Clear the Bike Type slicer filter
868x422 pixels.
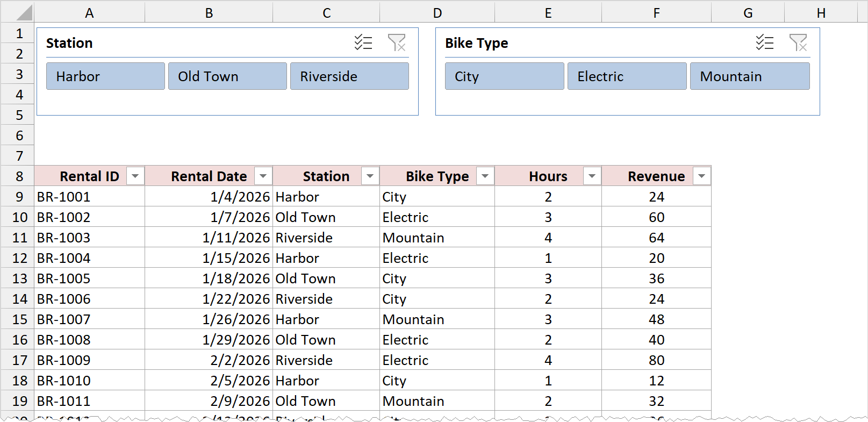pos(798,42)
